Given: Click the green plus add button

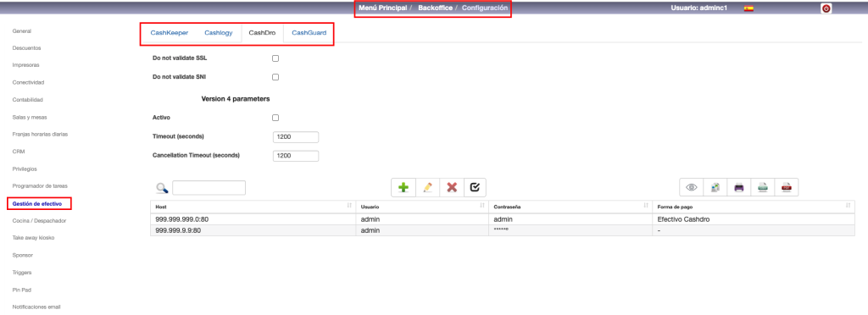Looking at the screenshot, I should pyautogui.click(x=403, y=187).
